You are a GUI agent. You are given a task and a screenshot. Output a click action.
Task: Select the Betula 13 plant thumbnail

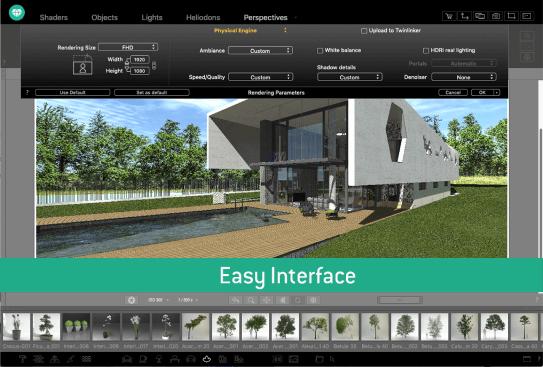[345, 326]
